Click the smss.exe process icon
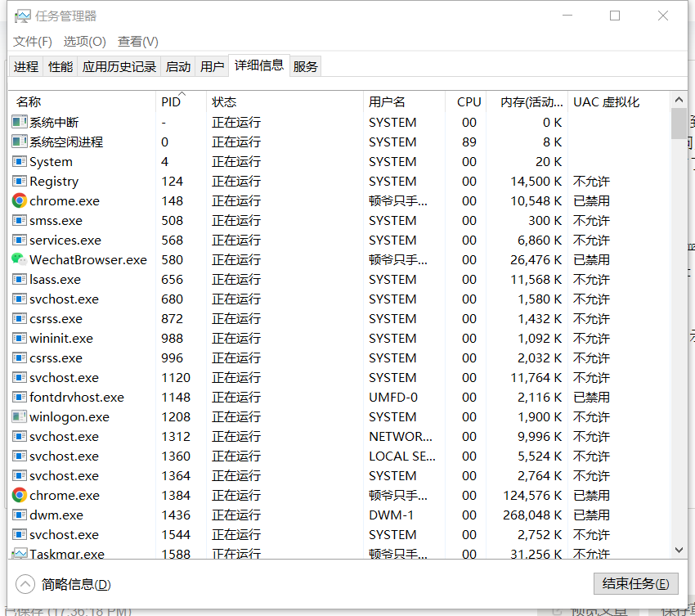Screen dimensions: 695x616 [19, 220]
